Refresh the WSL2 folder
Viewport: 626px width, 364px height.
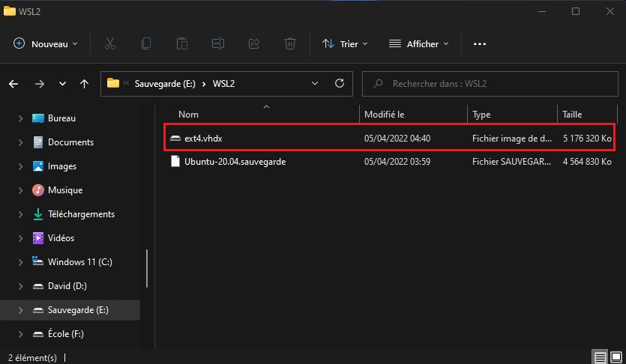pos(340,83)
